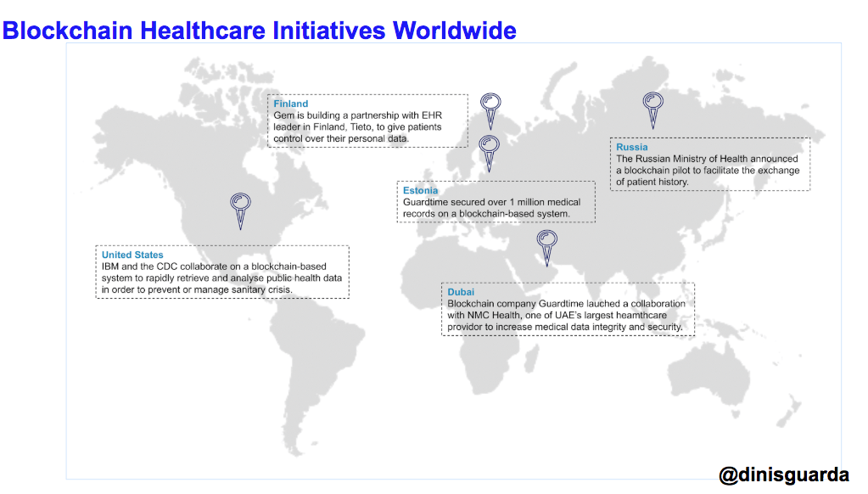868x494 pixels.
Task: Click the 'Blockchain Healthcare Initiatives Worldwide' title
Action: 259,30
